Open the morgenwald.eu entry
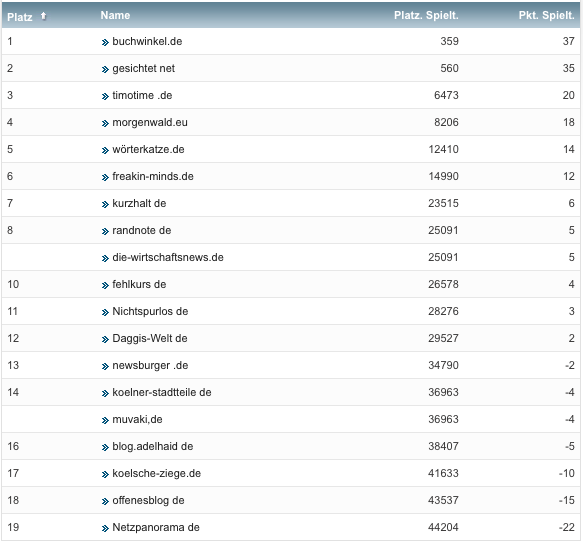This screenshot has width=583, height=544. (x=150, y=122)
